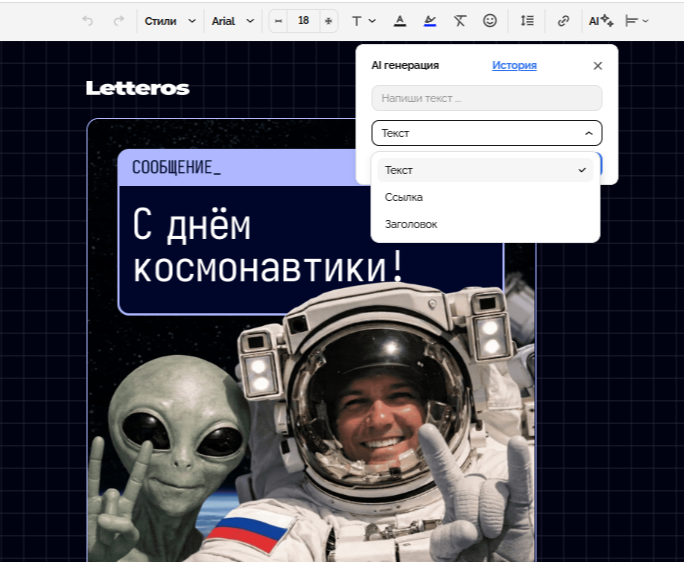The height and width of the screenshot is (562, 684).
Task: Open the История history link
Action: 514,65
